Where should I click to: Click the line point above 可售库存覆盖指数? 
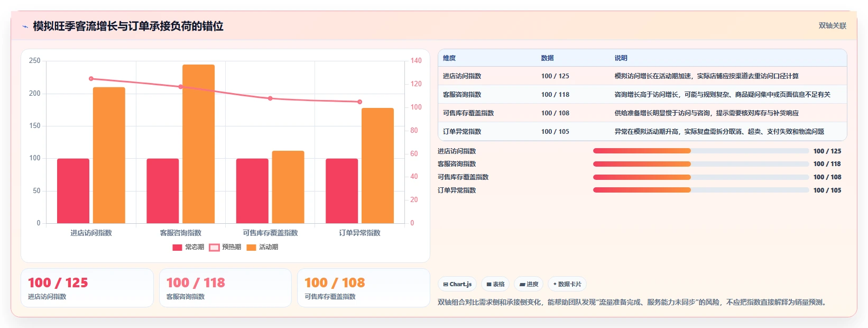tap(270, 98)
